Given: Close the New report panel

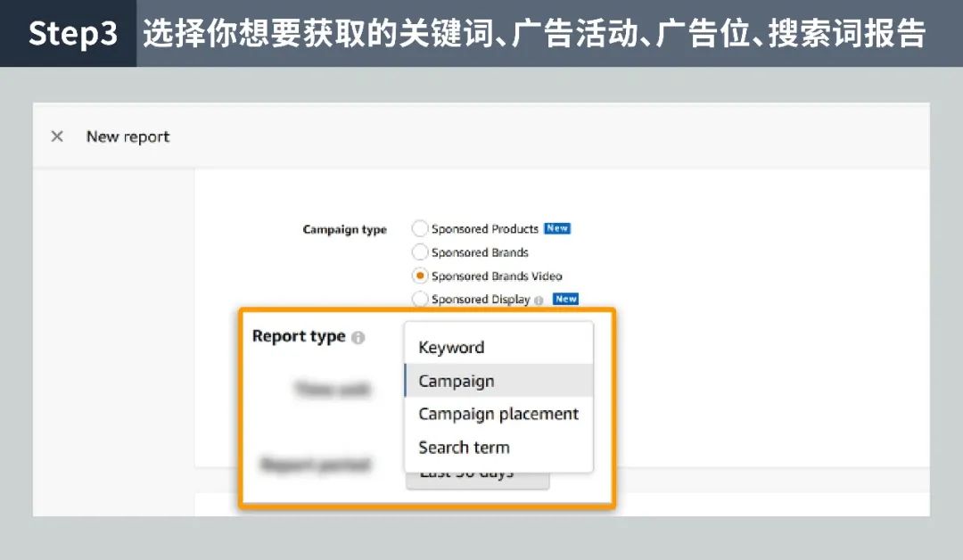Looking at the screenshot, I should click(x=57, y=136).
